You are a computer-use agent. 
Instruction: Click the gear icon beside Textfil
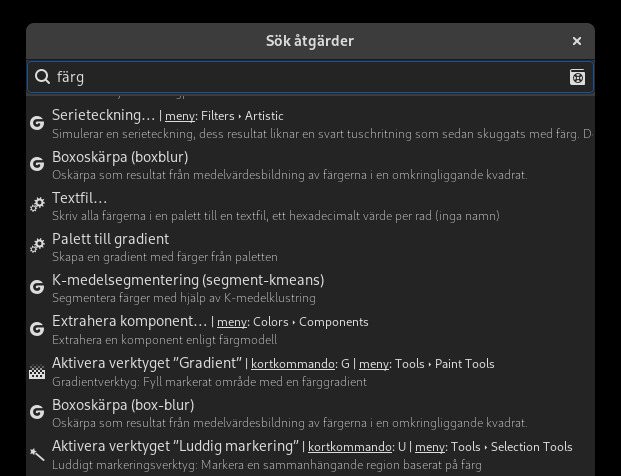[x=37, y=205]
